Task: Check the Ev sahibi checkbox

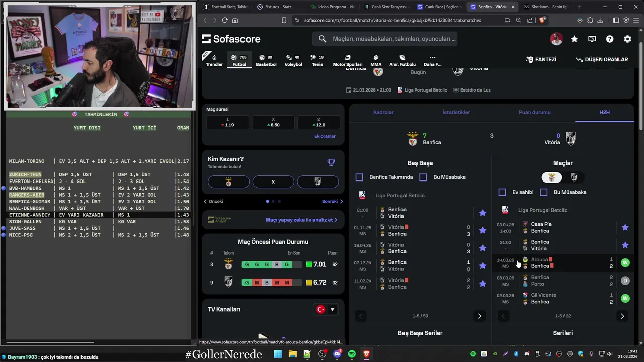Action: (502, 192)
